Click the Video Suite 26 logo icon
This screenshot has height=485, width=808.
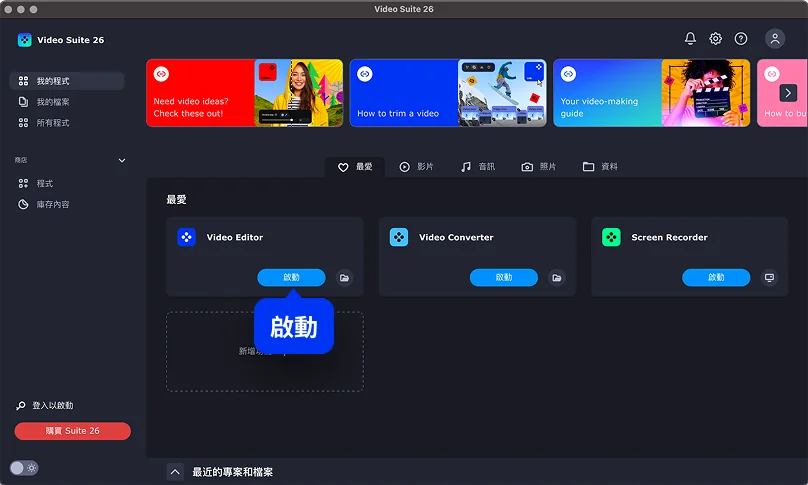[24, 40]
